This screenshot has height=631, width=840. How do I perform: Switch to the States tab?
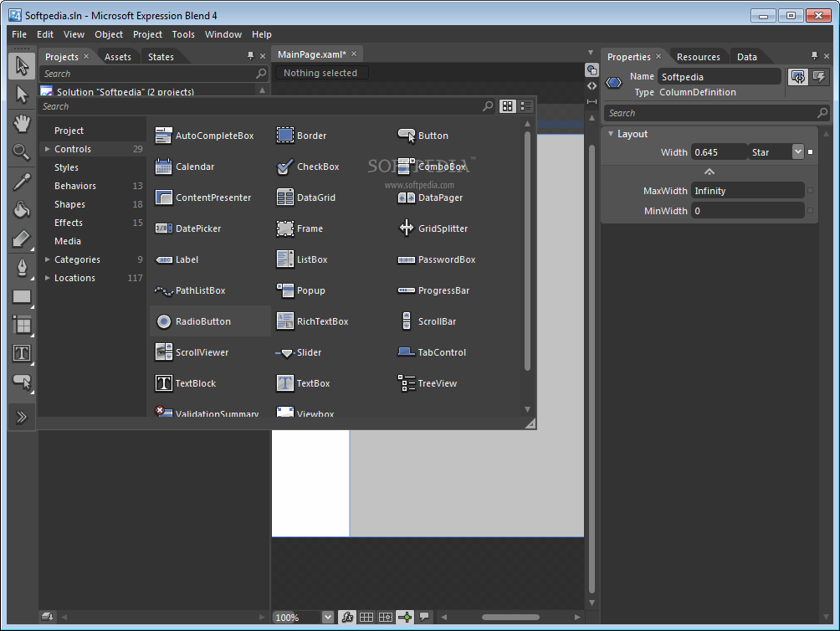tap(161, 57)
